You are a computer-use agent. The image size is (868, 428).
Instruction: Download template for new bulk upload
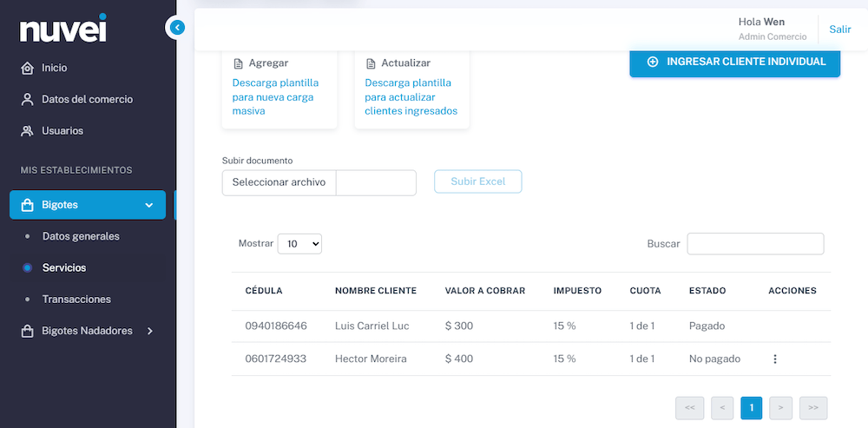pos(275,97)
